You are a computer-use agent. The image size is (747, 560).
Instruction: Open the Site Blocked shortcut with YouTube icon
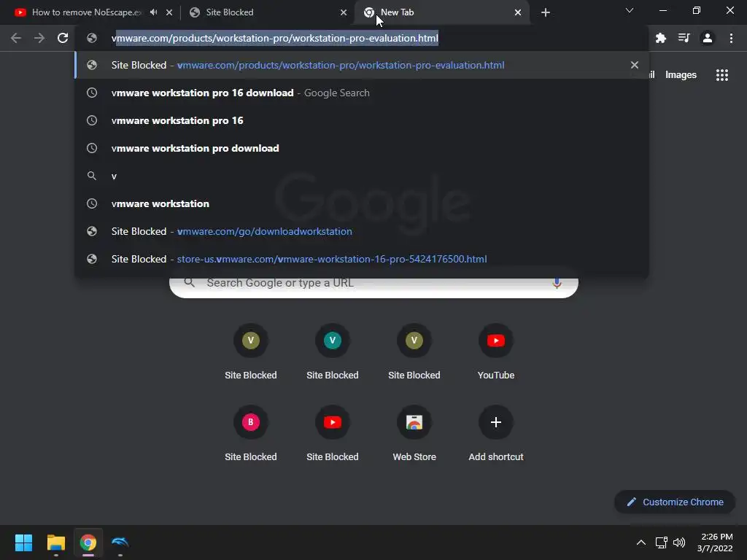tap(333, 433)
